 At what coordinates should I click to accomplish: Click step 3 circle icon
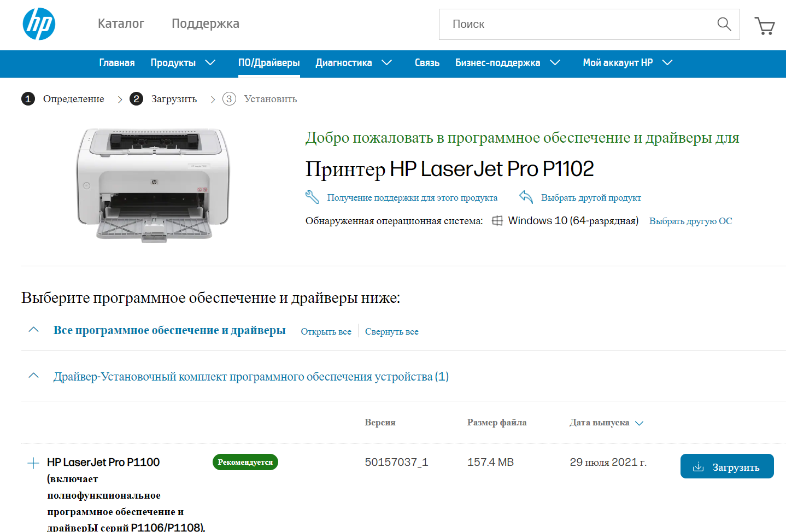(x=229, y=99)
